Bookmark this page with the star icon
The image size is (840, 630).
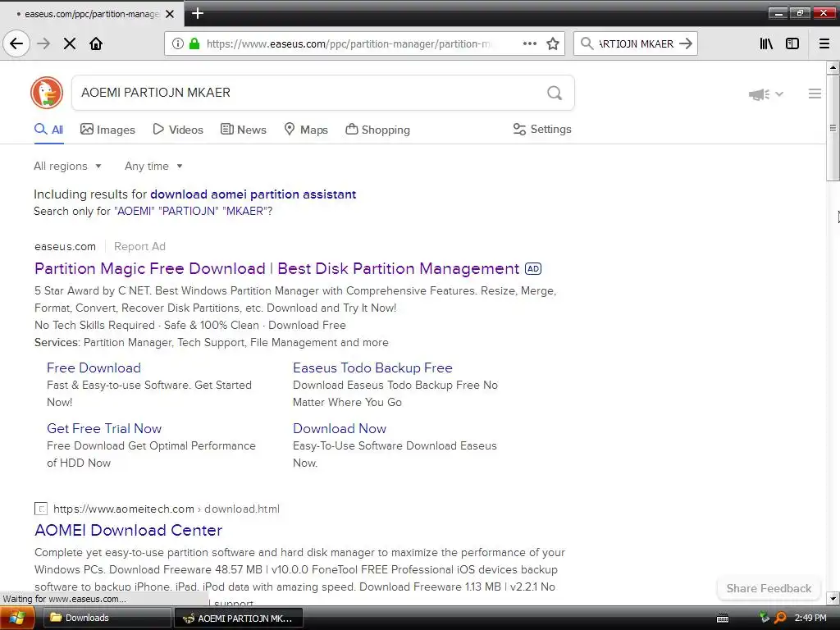[553, 43]
